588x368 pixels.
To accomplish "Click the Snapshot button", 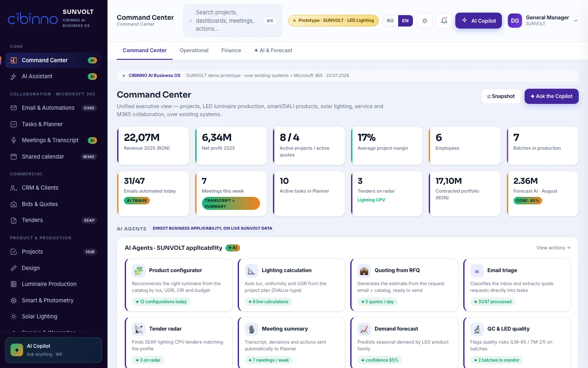I will click(501, 96).
